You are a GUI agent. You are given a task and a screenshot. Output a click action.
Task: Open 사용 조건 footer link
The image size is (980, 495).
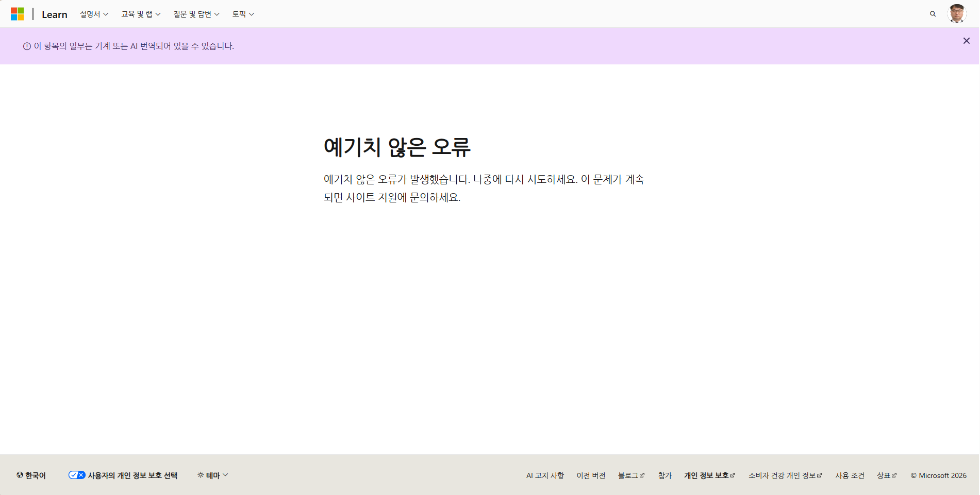[x=850, y=475]
